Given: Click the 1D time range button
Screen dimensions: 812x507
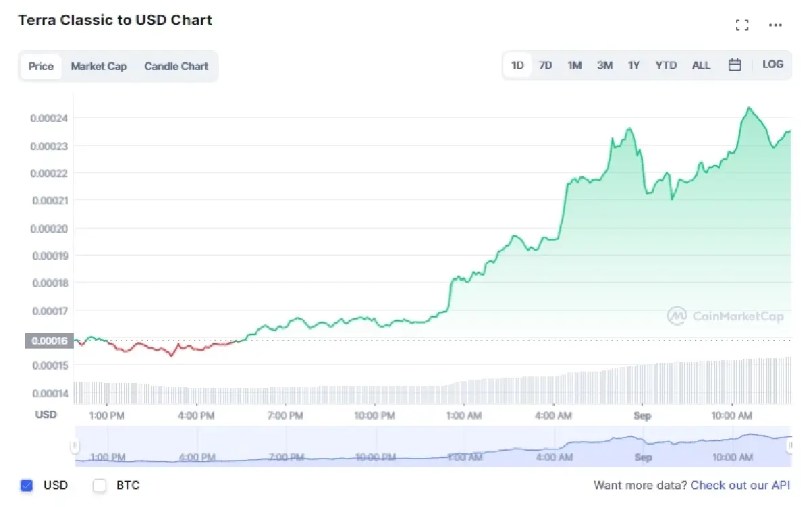Looking at the screenshot, I should tap(516, 64).
